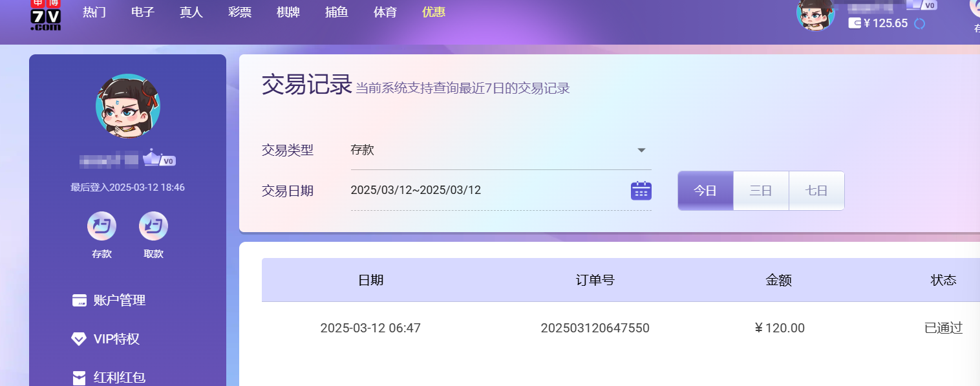Viewport: 980px width, 386px height.
Task: Expand the 交易类型 dropdown arrow
Action: pyautogui.click(x=641, y=151)
